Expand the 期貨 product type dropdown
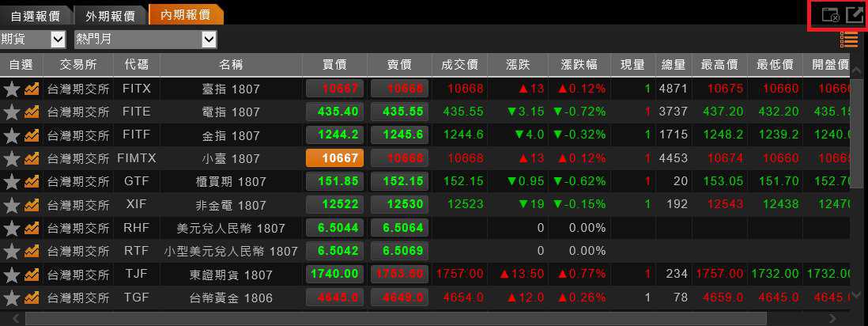This screenshot has width=868, height=326. pyautogui.click(x=58, y=39)
